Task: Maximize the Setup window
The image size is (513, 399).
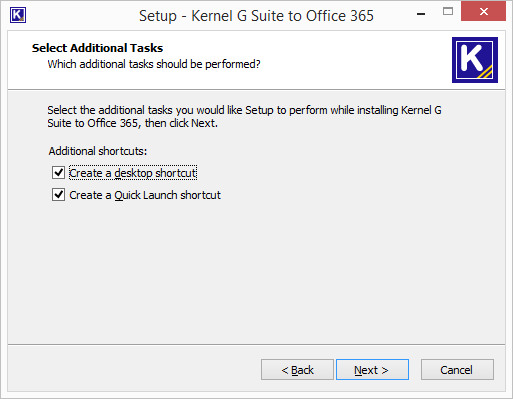Action: (448, 12)
